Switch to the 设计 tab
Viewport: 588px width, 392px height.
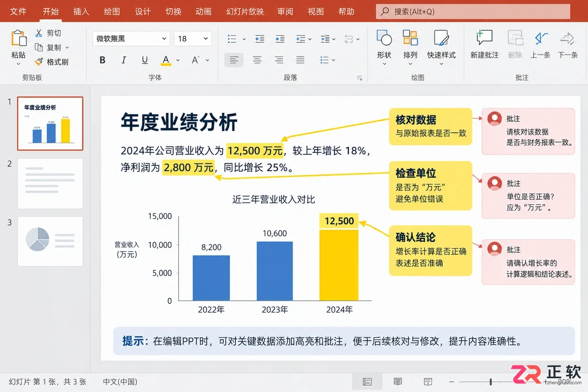(x=142, y=11)
